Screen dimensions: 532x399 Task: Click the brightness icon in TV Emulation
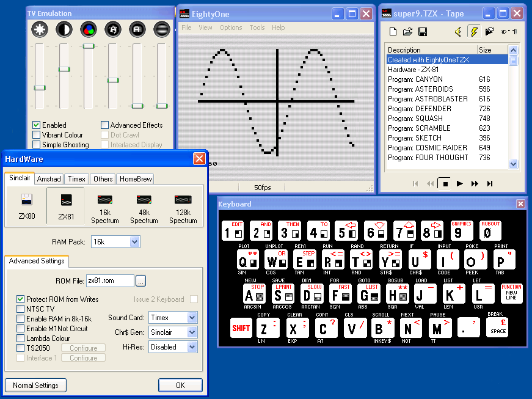40,29
